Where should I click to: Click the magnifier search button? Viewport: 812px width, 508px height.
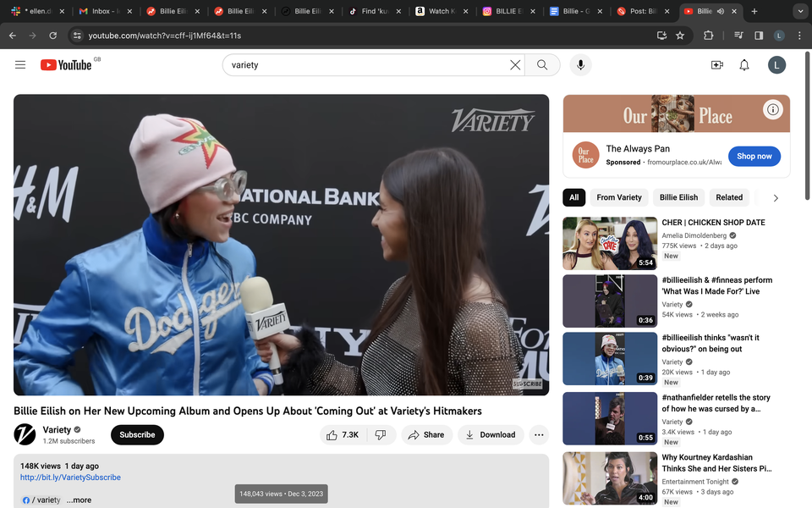click(x=542, y=65)
